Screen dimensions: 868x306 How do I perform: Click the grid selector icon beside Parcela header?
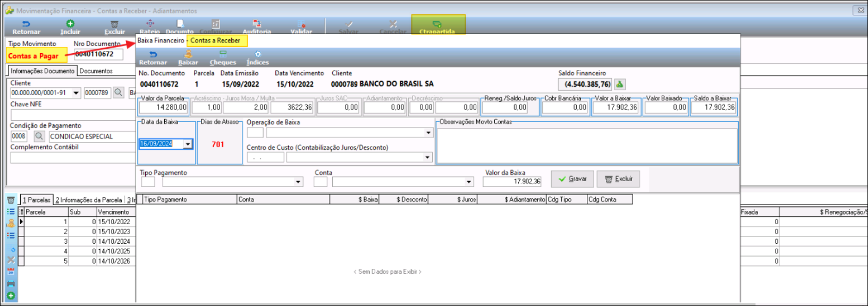[x=21, y=211]
